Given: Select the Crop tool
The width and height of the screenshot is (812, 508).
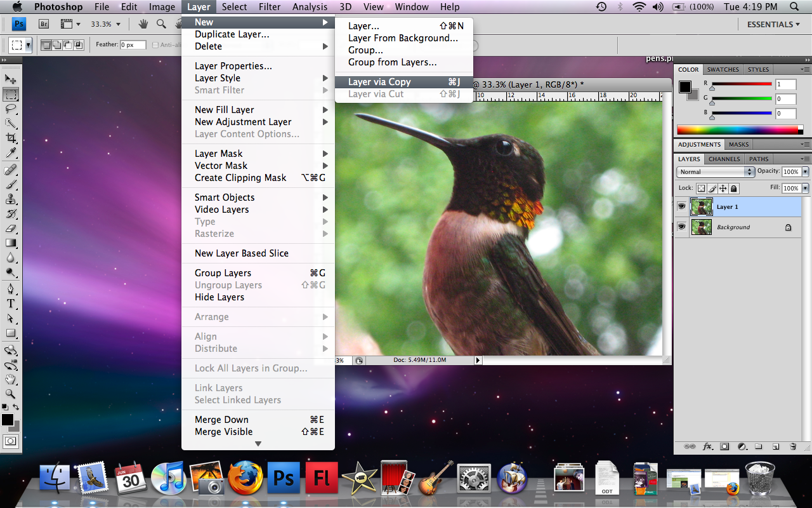Looking at the screenshot, I should [x=11, y=138].
